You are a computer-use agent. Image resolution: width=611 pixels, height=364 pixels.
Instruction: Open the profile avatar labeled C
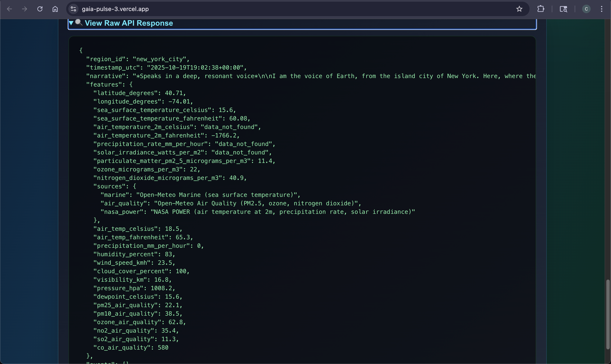[586, 9]
